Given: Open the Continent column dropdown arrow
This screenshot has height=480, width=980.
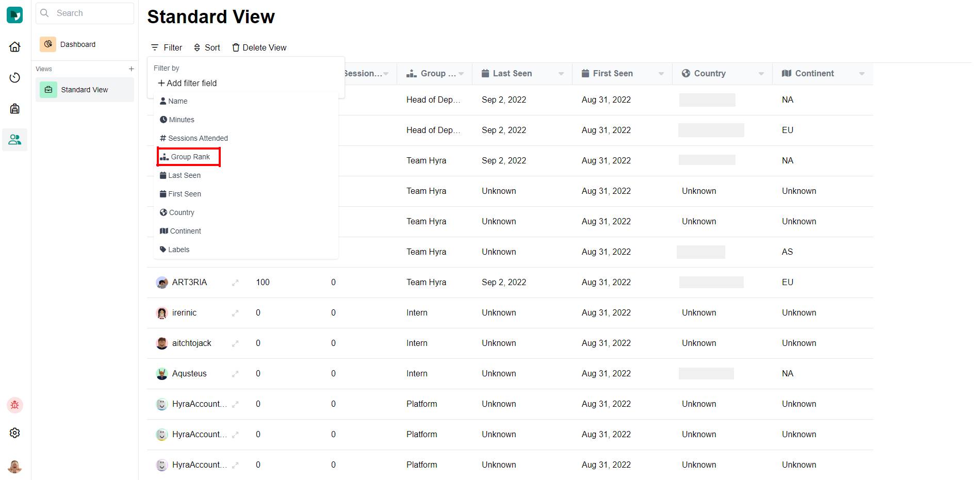Looking at the screenshot, I should (x=862, y=74).
